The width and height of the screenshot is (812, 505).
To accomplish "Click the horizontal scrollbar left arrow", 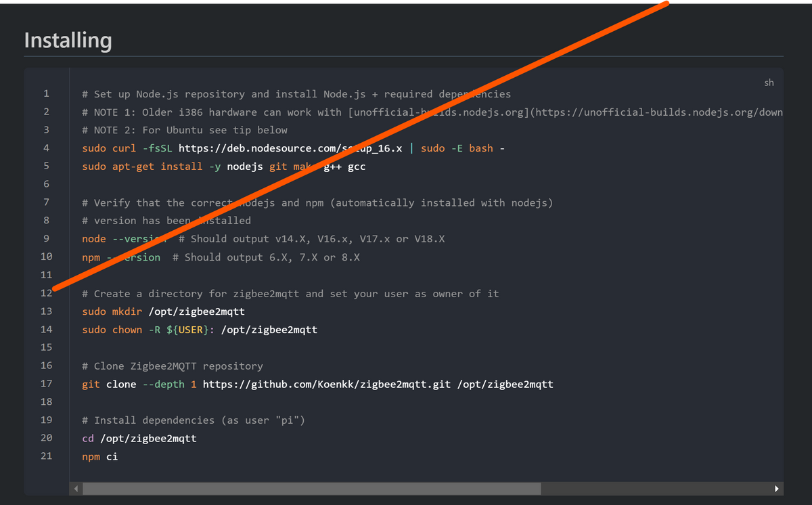I will 76,489.
